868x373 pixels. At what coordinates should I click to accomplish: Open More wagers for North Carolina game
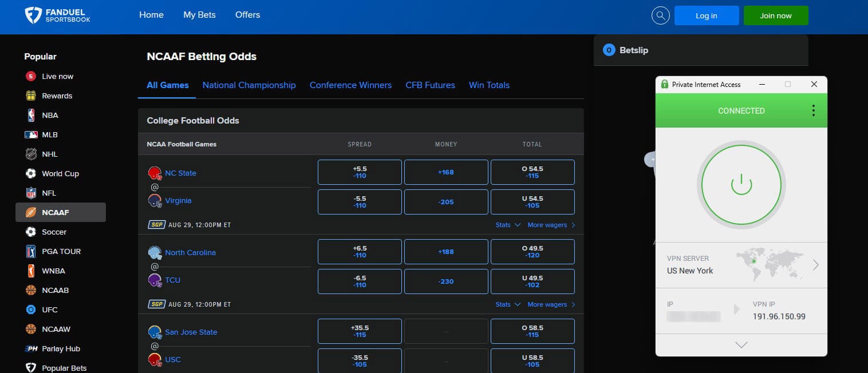click(x=551, y=304)
